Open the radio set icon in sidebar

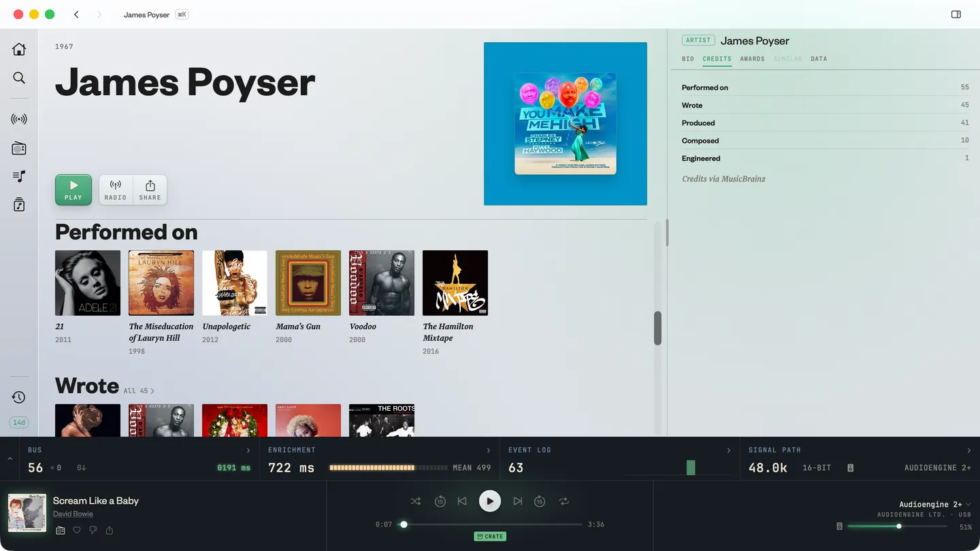coord(19,148)
